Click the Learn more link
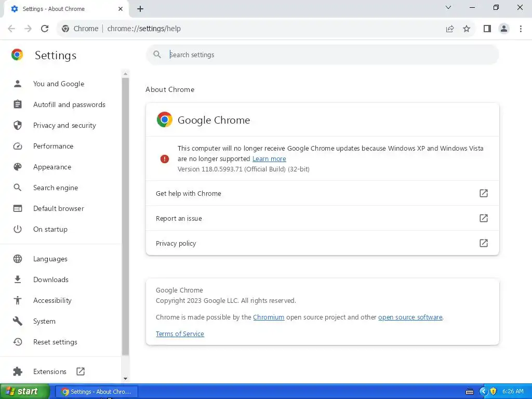This screenshot has width=532, height=399. pyautogui.click(x=269, y=159)
